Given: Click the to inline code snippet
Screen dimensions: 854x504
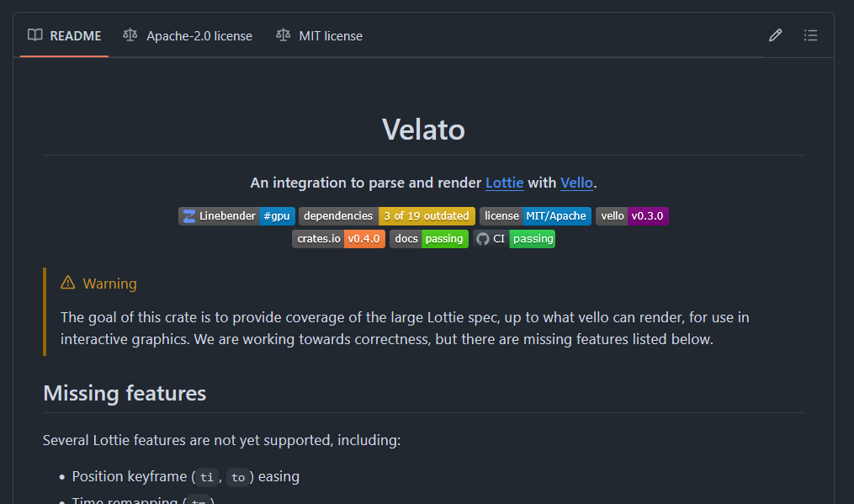Looking at the screenshot, I should pos(238,477).
